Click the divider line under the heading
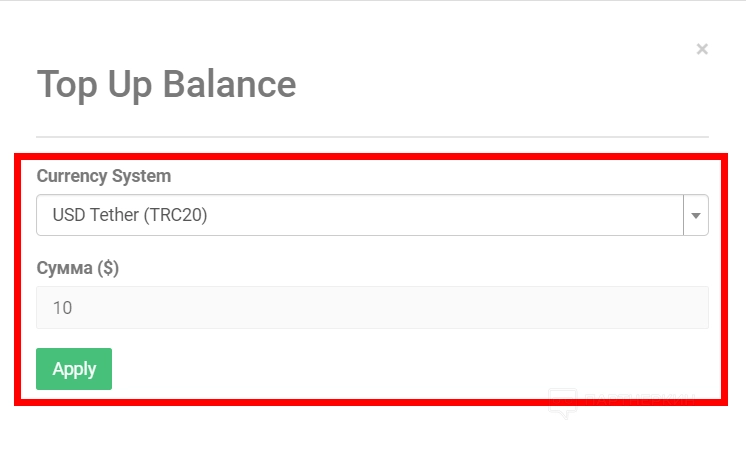 (372, 136)
